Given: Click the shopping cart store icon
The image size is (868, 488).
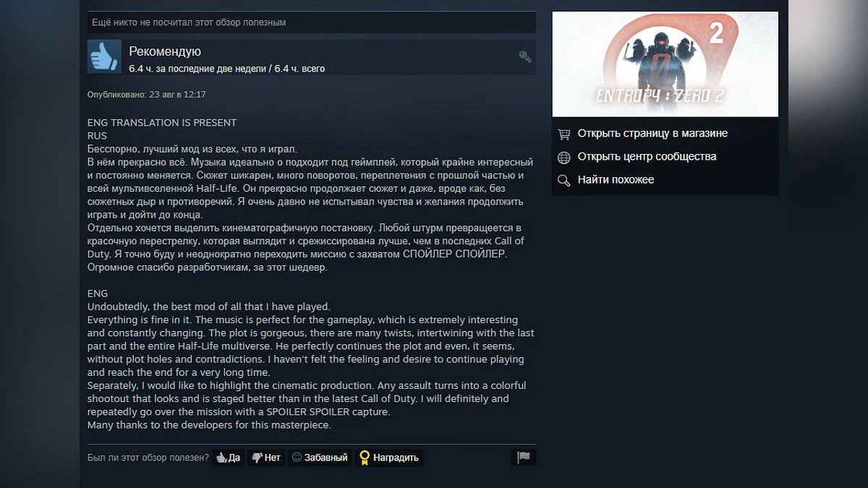Looking at the screenshot, I should tap(564, 134).
